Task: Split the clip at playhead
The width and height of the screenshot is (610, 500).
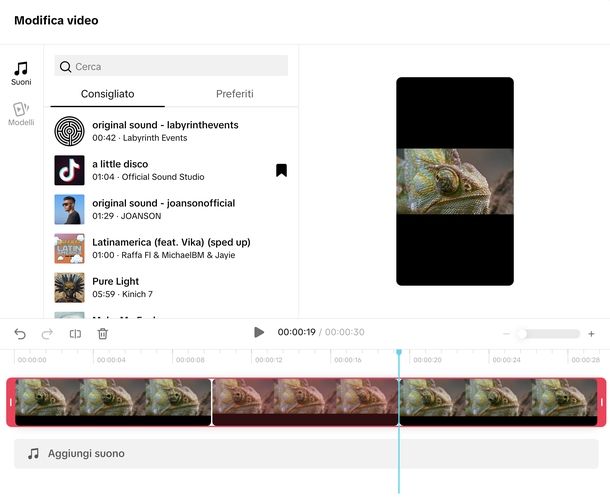Action: [x=75, y=333]
